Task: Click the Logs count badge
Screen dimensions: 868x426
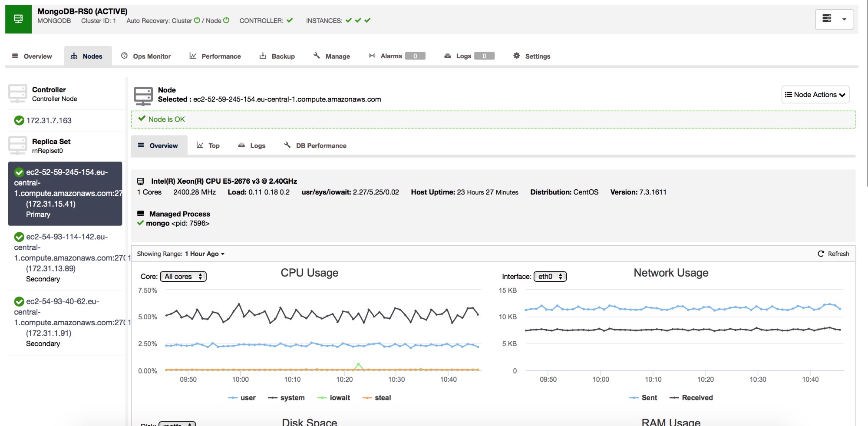Action: pos(484,56)
